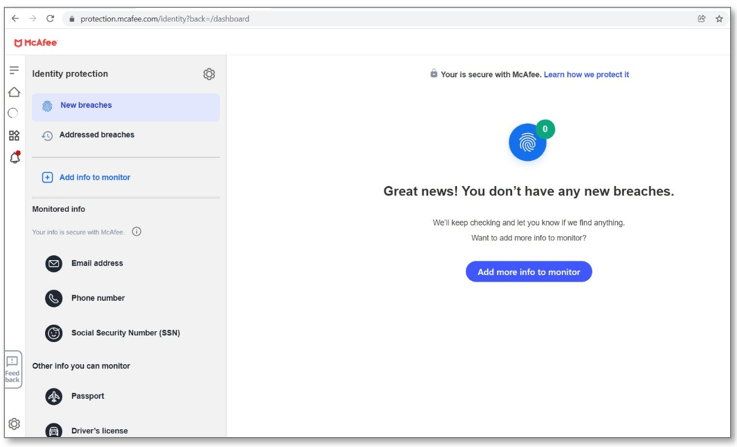This screenshot has width=737, height=447.
Task: Click 'We'll keep checking' message text
Action: [529, 223]
